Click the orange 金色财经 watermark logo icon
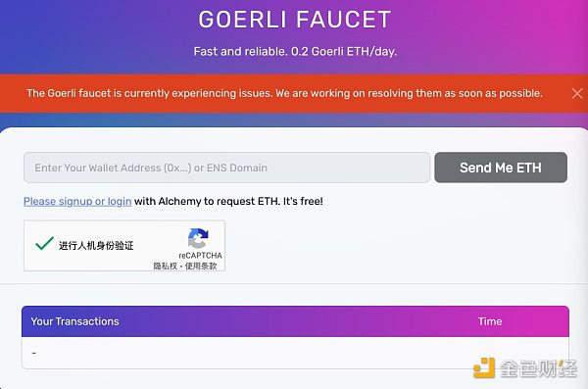The height and width of the screenshot is (389, 588). tap(484, 367)
